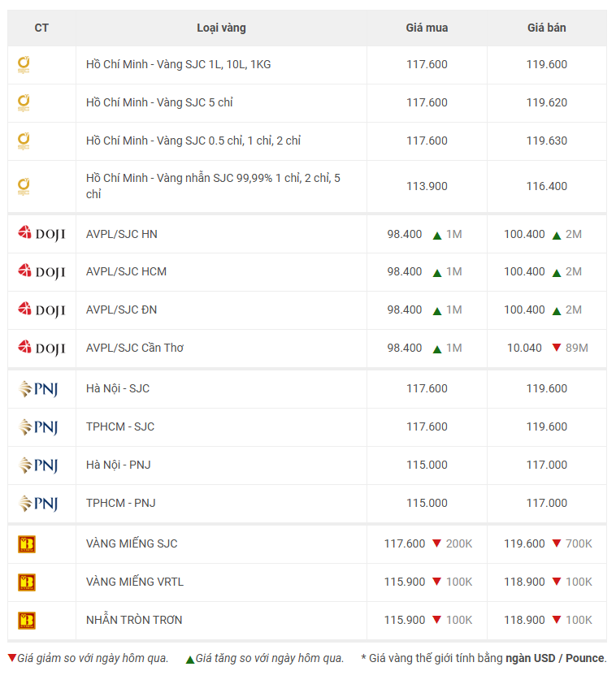Click the 119.630 sell price cell

pos(547,141)
